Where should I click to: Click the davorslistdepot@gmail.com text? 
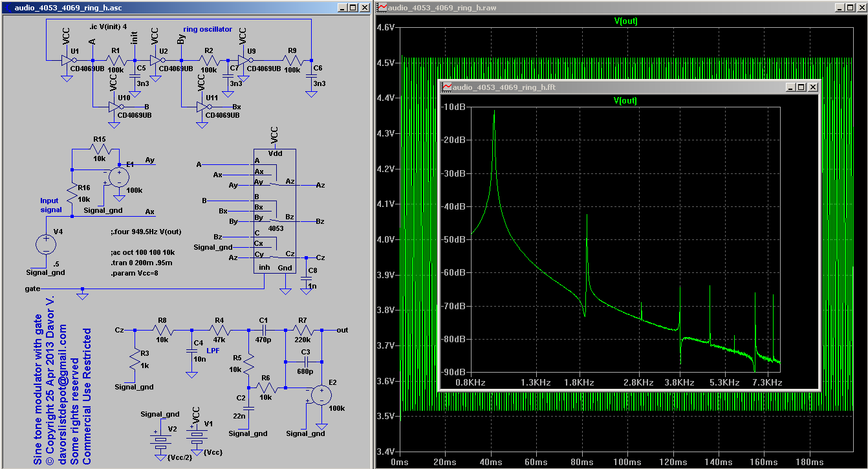pos(63,394)
